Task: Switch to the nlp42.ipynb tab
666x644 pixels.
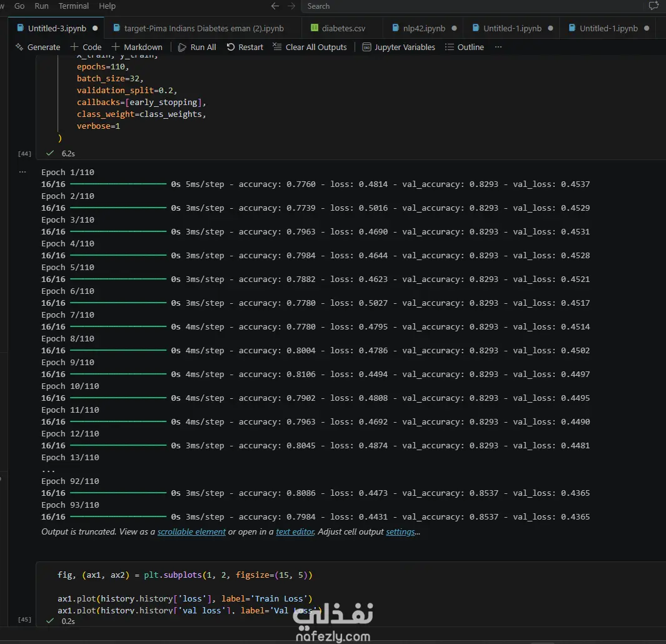Action: 424,28
